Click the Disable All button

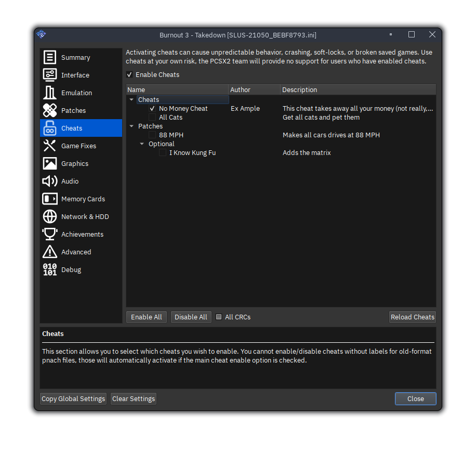click(191, 317)
